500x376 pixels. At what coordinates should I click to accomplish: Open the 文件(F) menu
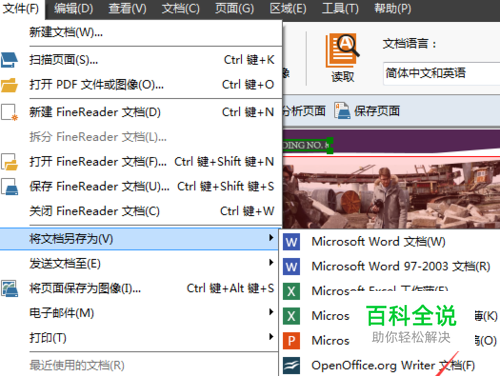point(21,9)
